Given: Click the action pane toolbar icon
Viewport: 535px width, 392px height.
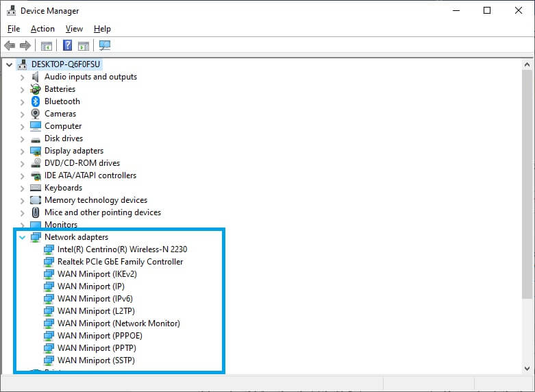Looking at the screenshot, I should tap(84, 45).
